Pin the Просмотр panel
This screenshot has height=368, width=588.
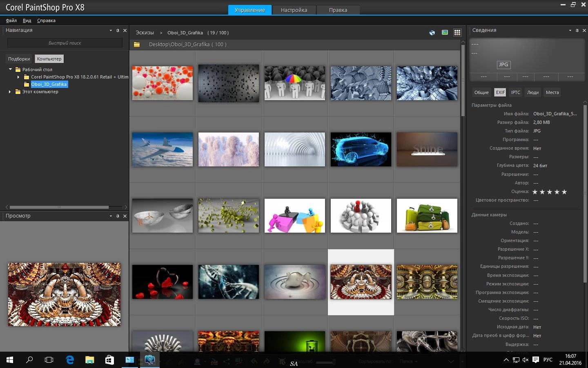point(118,216)
